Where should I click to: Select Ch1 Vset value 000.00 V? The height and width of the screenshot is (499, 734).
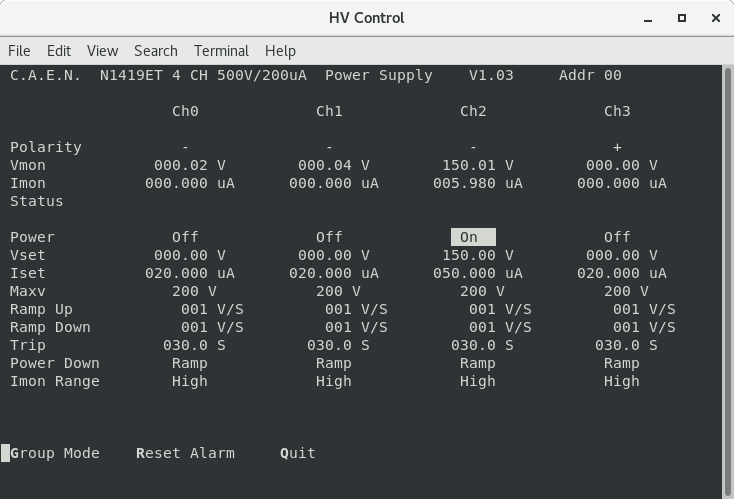coord(334,255)
